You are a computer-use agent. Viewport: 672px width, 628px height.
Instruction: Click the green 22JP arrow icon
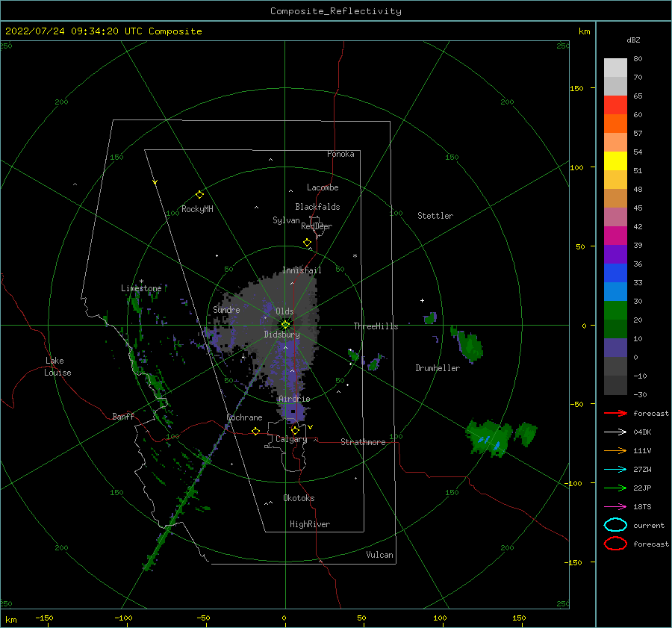[x=615, y=488]
